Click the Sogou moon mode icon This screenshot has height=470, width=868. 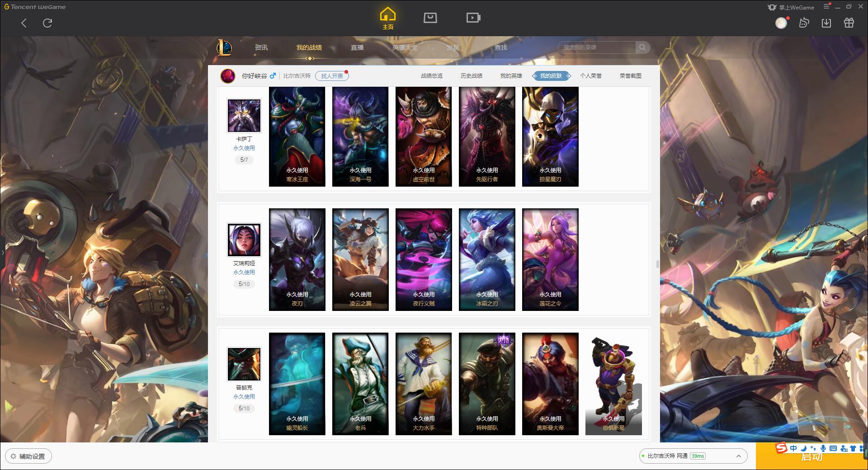803,448
